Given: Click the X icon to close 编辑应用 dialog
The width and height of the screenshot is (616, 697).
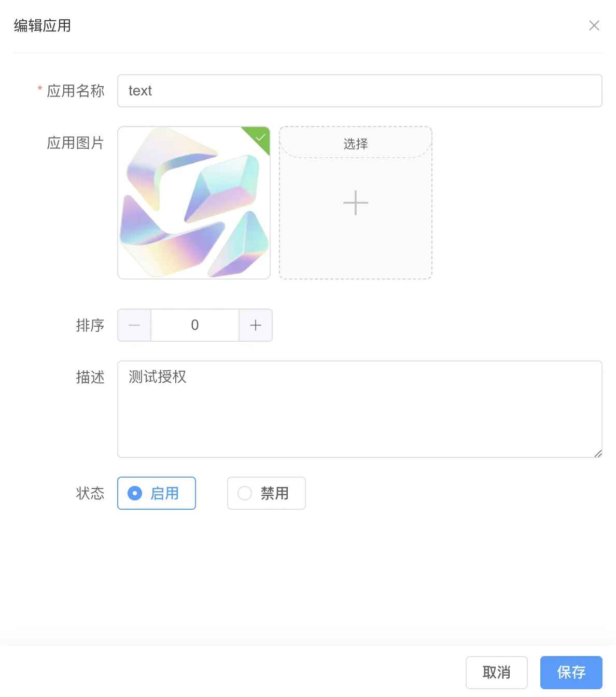Looking at the screenshot, I should [594, 25].
